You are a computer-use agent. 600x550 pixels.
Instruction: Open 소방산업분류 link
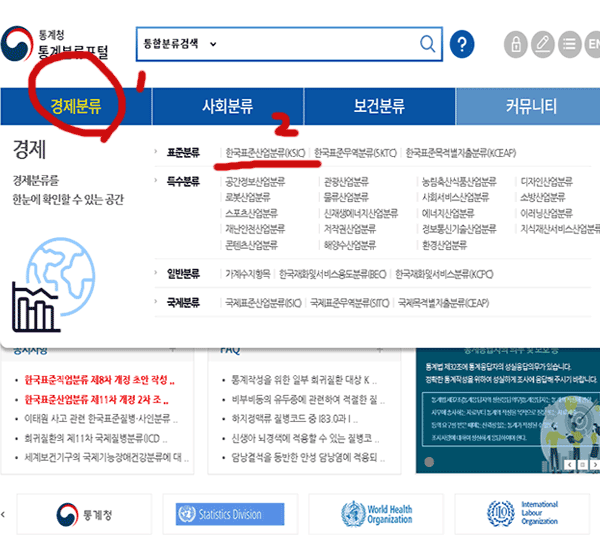coord(543,197)
